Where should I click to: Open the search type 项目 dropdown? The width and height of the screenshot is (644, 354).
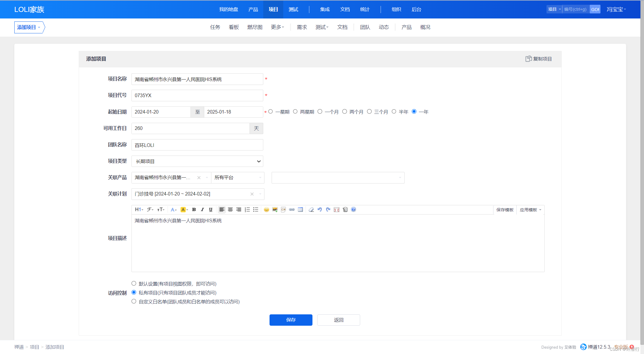coord(554,9)
